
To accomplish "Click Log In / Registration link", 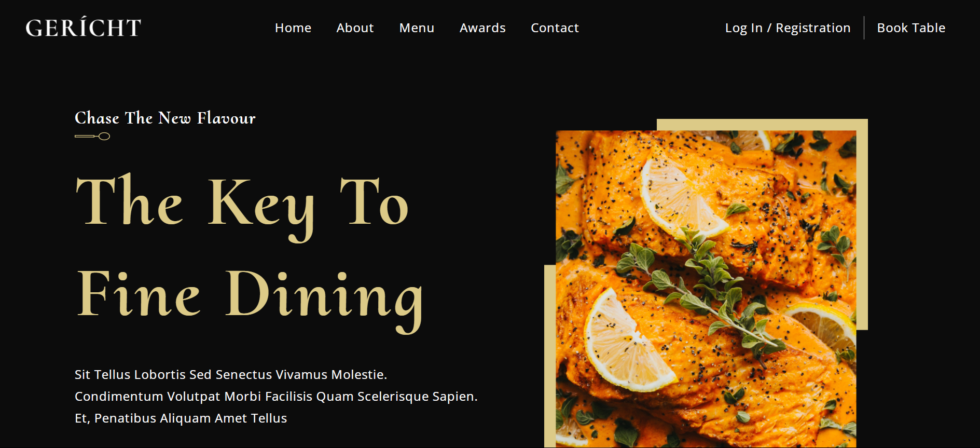I will (788, 28).
